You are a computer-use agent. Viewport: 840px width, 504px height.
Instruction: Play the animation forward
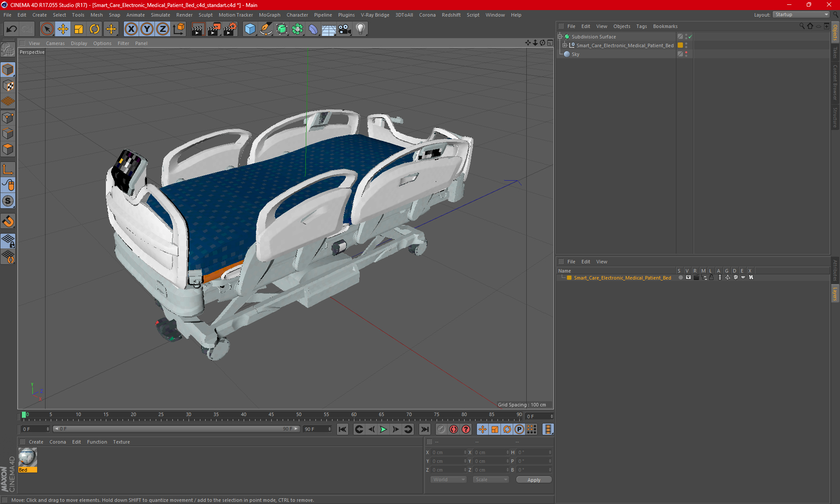pos(383,430)
